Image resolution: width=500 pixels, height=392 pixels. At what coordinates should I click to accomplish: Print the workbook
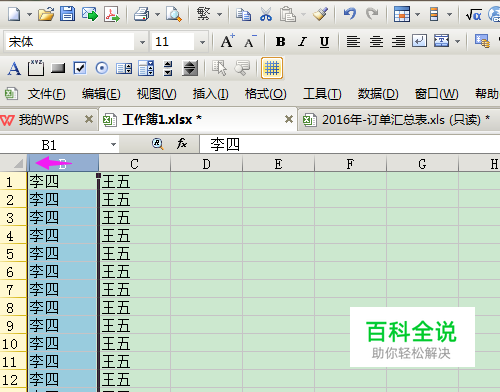click(141, 14)
